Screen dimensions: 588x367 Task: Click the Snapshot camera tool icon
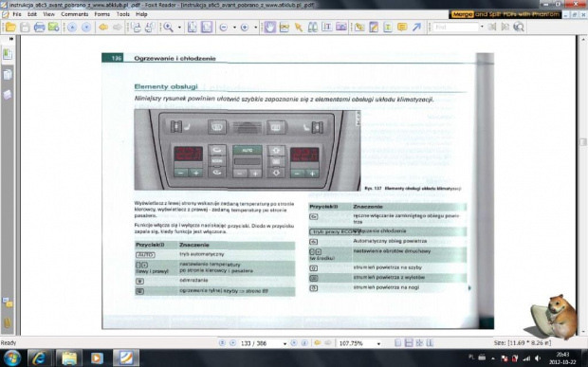341,27
